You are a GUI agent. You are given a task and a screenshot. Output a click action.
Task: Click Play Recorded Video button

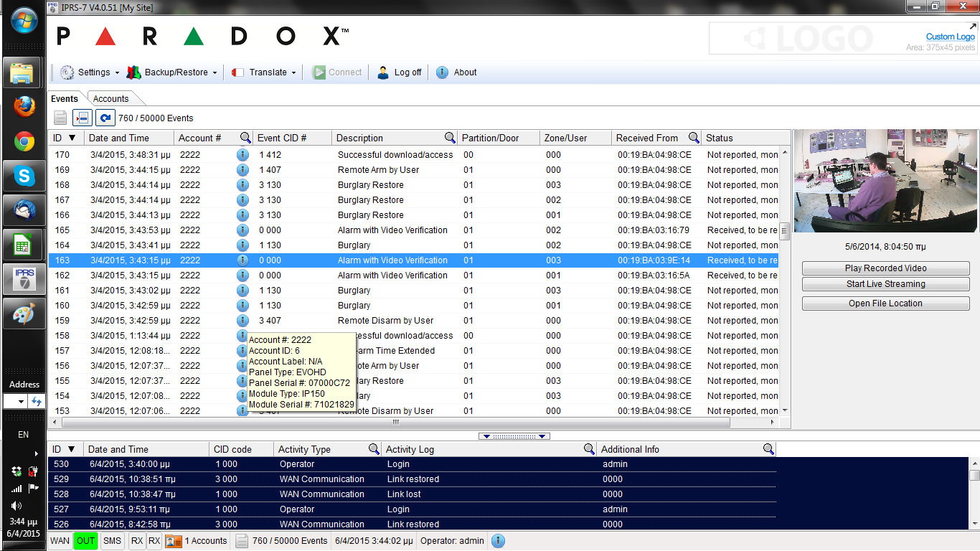point(885,268)
